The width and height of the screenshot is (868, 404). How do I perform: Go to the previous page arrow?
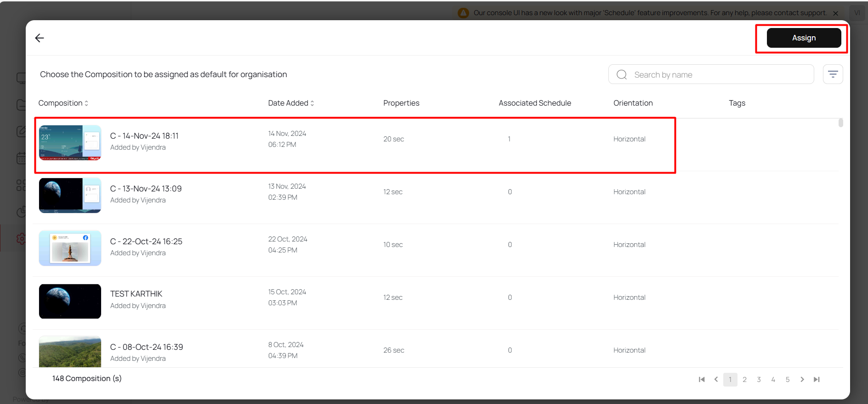coord(716,379)
